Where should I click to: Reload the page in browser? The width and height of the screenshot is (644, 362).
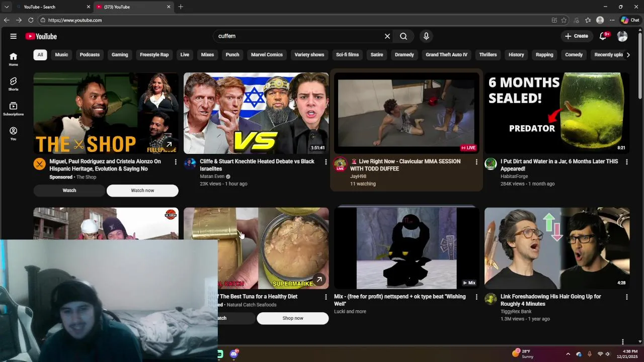coord(31,20)
